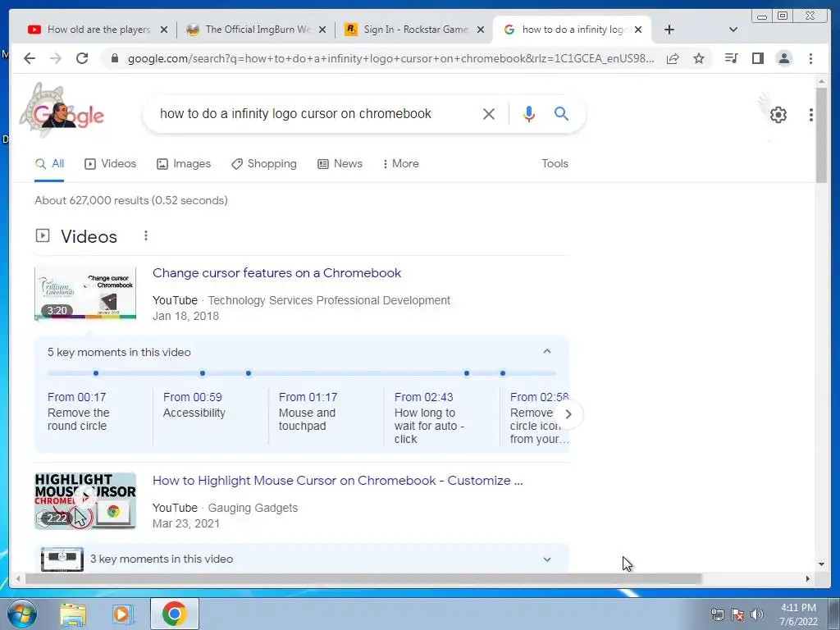Click the horizontal scrollbar thumb
This screenshot has width=840, height=630.
click(x=363, y=578)
